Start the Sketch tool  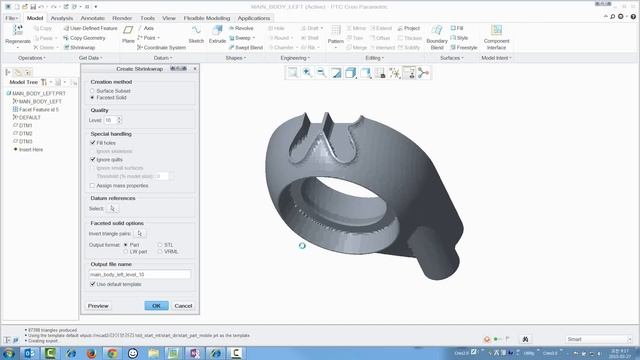pos(196,34)
